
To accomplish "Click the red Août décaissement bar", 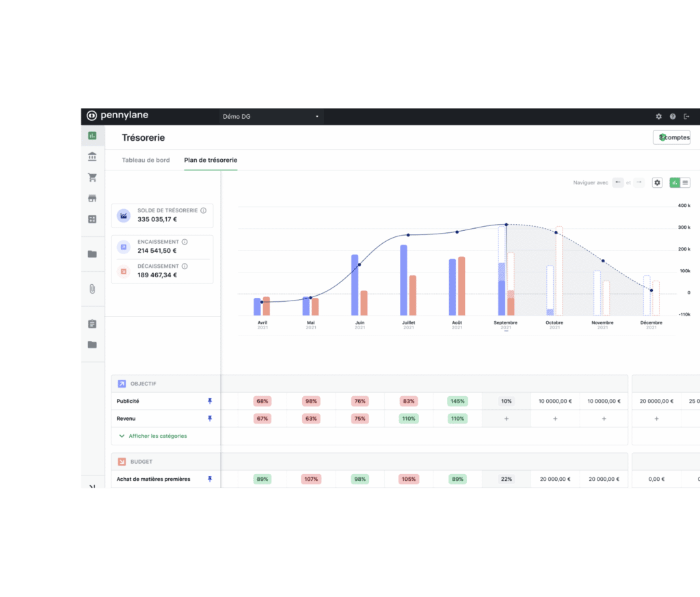I will pyautogui.click(x=461, y=286).
